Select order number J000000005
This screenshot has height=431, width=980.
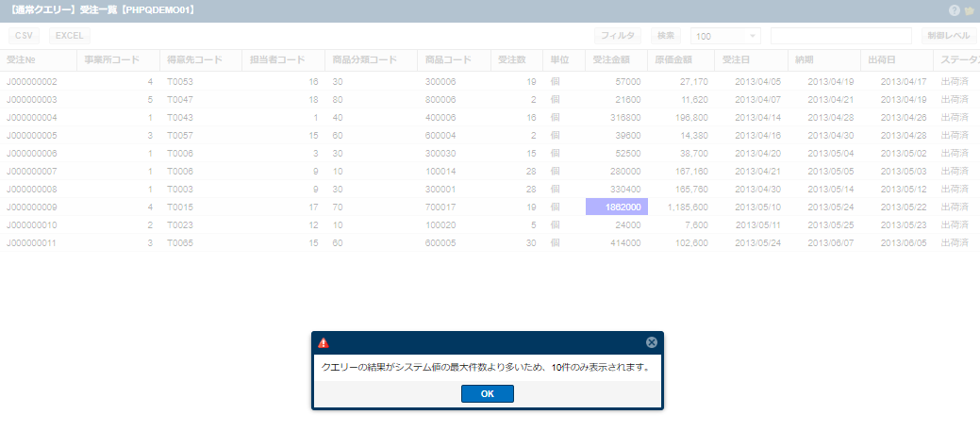click(x=32, y=136)
